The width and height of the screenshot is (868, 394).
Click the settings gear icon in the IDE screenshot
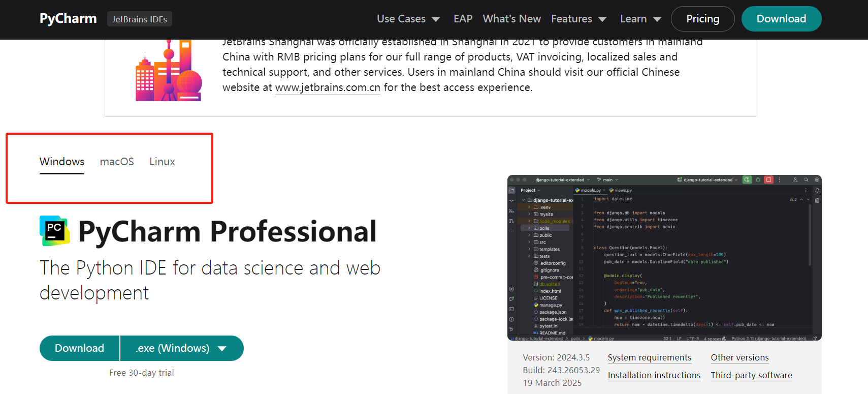[817, 179]
